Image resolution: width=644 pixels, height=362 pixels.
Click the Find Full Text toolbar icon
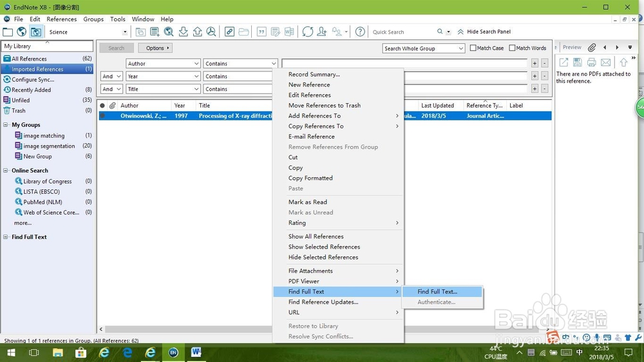pyautogui.click(x=211, y=32)
